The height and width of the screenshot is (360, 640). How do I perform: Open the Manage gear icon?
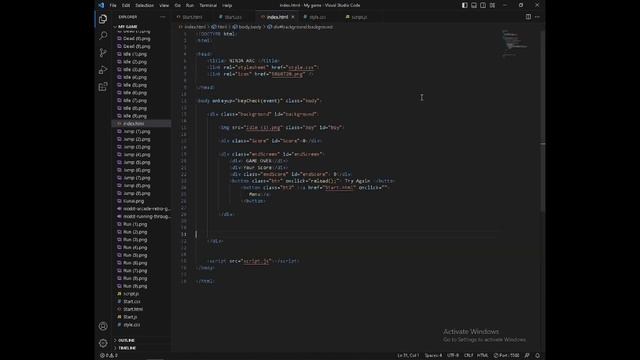coord(103,343)
